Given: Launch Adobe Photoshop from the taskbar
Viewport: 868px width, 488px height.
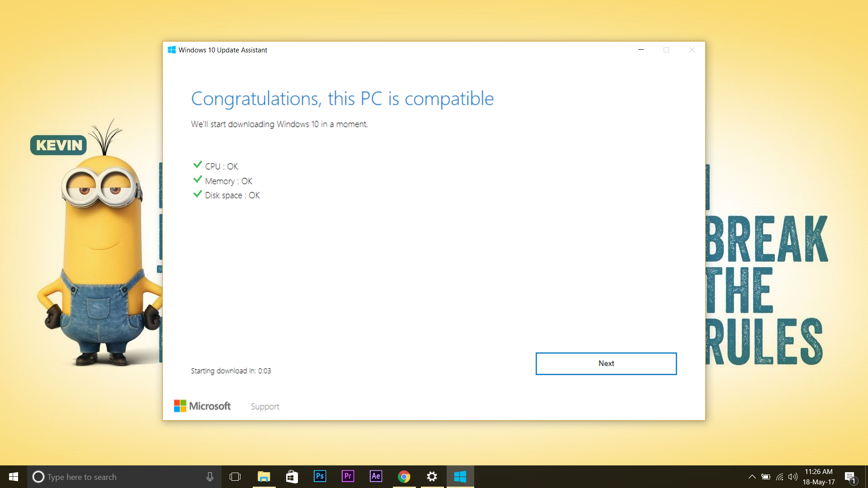Looking at the screenshot, I should pyautogui.click(x=320, y=476).
